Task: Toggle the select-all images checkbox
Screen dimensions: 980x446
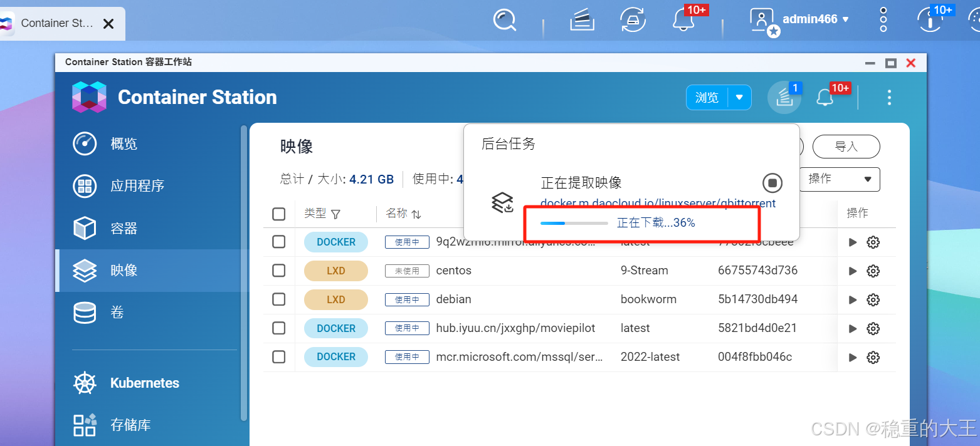Action: click(279, 214)
